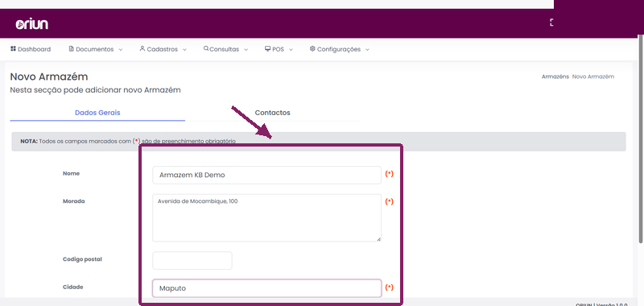Open the POS dropdown chevron

point(291,50)
